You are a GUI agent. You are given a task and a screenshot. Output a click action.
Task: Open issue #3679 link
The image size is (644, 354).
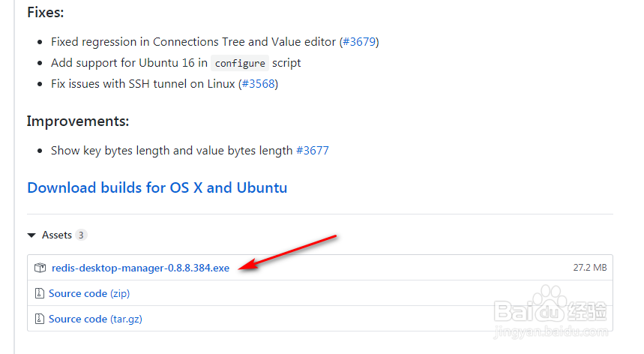(359, 41)
